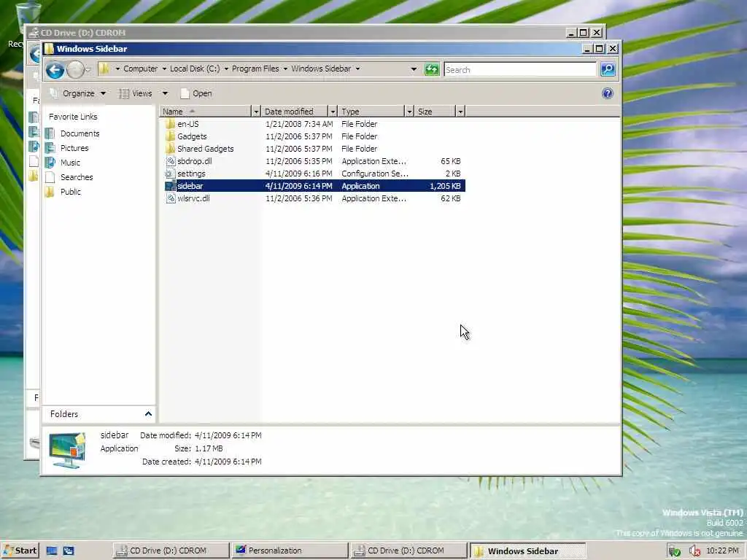Open the Type column filter dropdown
Image resolution: width=747 pixels, height=560 pixels.
(x=409, y=112)
